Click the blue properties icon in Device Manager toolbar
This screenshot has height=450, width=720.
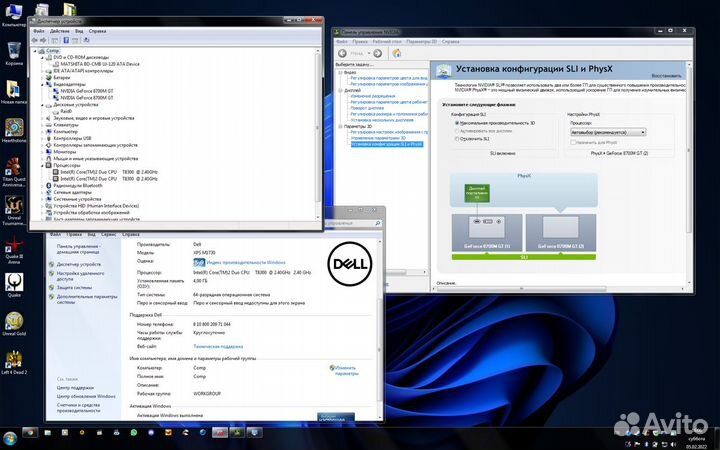[66, 40]
